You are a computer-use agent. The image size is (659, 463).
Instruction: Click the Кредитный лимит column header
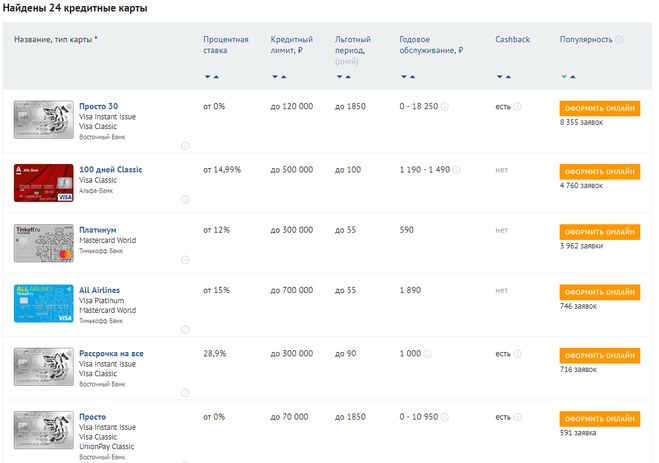click(x=292, y=45)
